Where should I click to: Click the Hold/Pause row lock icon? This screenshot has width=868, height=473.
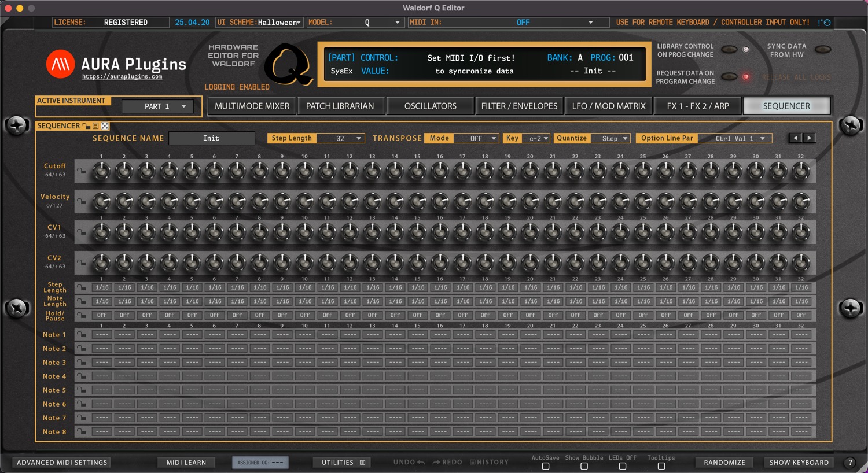pyautogui.click(x=82, y=316)
